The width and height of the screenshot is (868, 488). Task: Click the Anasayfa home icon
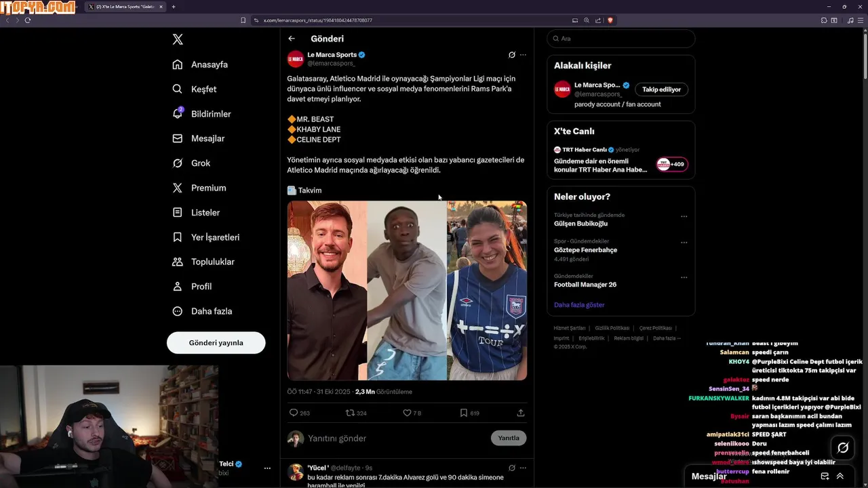[x=178, y=64]
